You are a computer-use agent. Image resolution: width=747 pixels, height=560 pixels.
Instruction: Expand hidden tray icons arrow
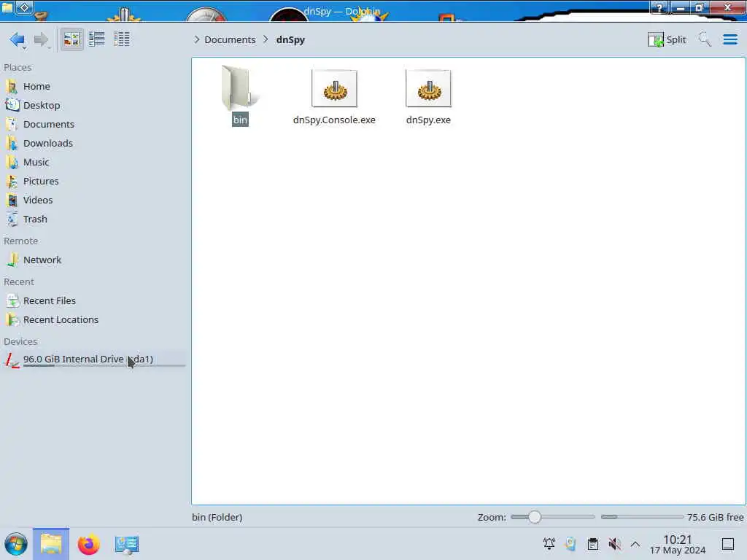635,544
